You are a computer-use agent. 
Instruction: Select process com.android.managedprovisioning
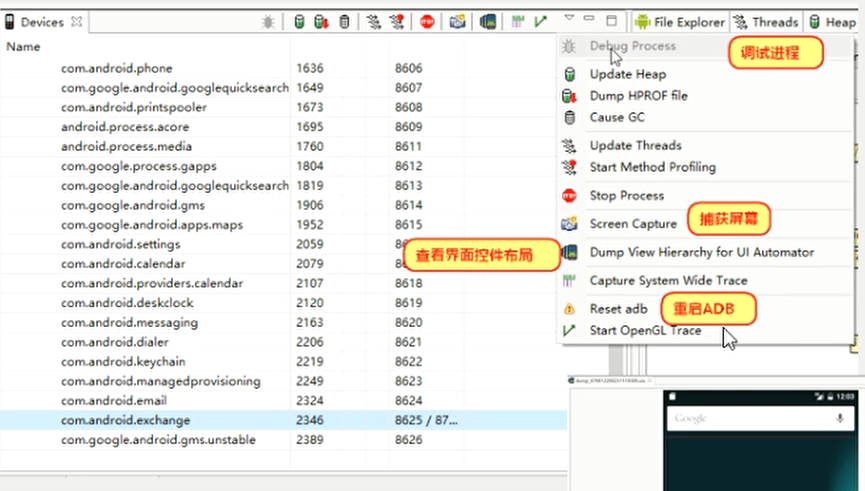(161, 381)
